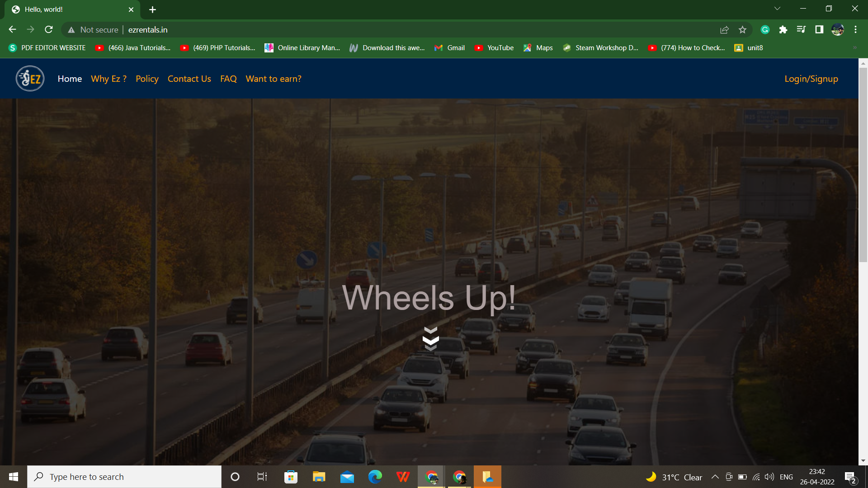Viewport: 868px width, 488px height.
Task: Click the address bar URL field
Action: click(407, 30)
